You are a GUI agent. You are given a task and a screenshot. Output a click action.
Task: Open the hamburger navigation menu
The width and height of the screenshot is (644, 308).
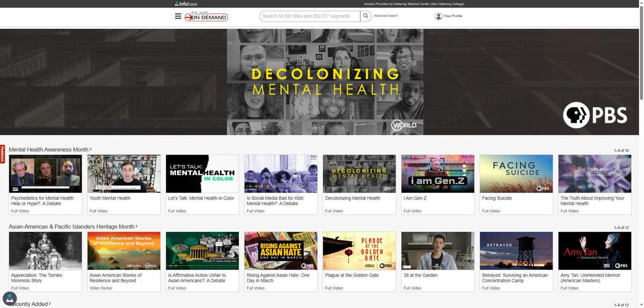pos(178,16)
